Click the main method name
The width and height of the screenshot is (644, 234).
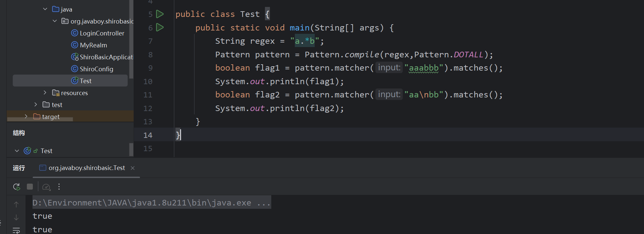[300, 28]
